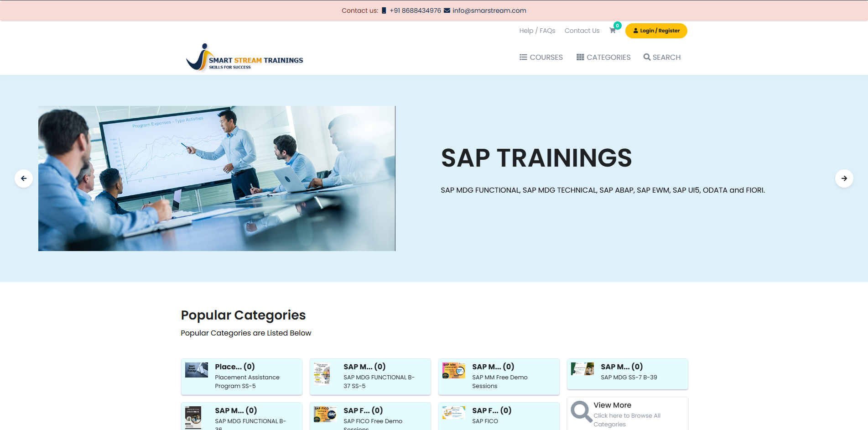Open the SAP MDG FUNCTIONAL B-37 SS-5 category
This screenshot has height=430, width=868.
(x=370, y=377)
